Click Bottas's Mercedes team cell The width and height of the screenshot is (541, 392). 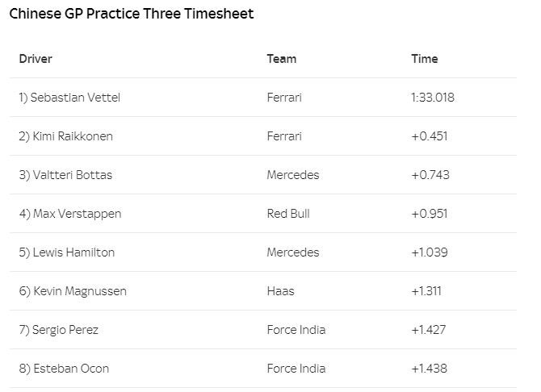292,175
